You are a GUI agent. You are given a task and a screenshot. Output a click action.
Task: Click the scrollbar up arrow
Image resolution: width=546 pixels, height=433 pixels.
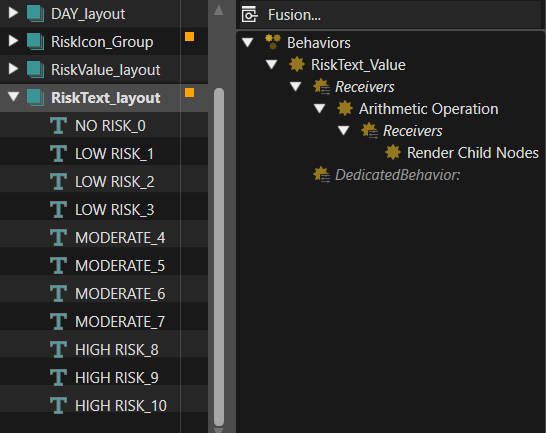point(219,10)
